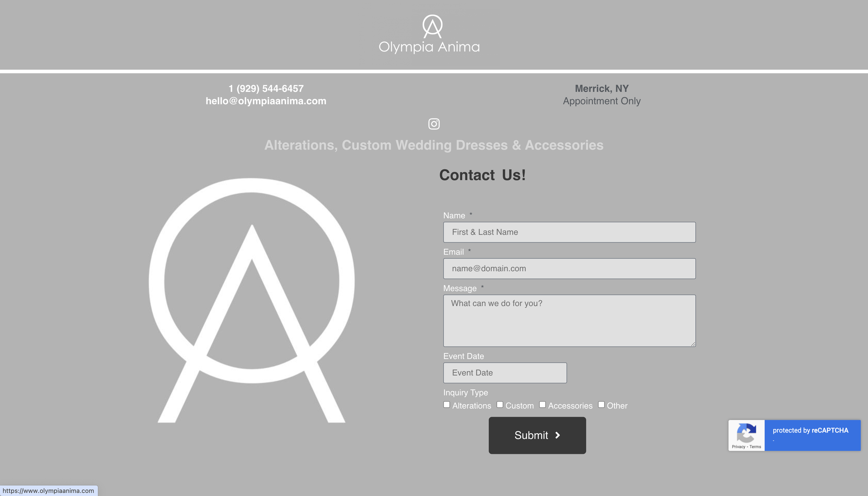This screenshot has height=496, width=868.
Task: Click the Email input field
Action: 569,268
